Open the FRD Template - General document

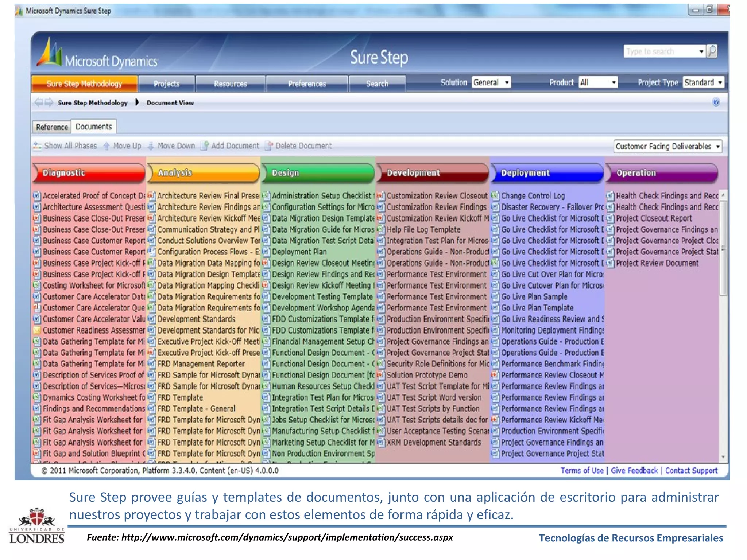tap(196, 409)
